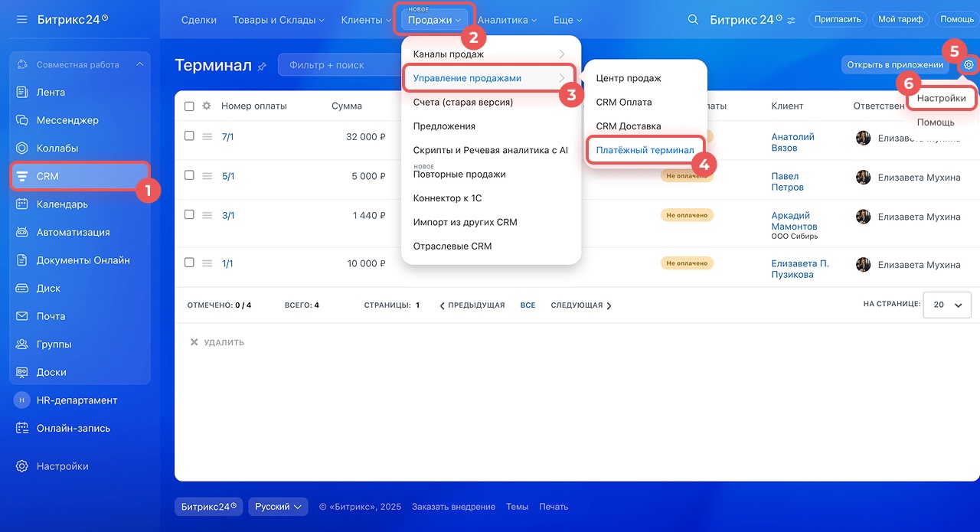980x532 pixels.
Task: Open the hamburger menu beside Битрикс24 logo
Action: click(21, 19)
